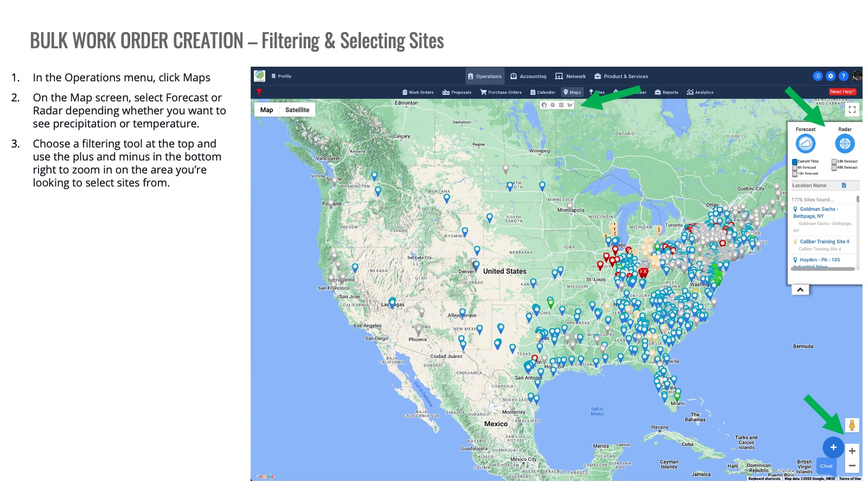Enable the 24h forecast checkbox
The width and height of the screenshot is (868, 488).
[834, 162]
